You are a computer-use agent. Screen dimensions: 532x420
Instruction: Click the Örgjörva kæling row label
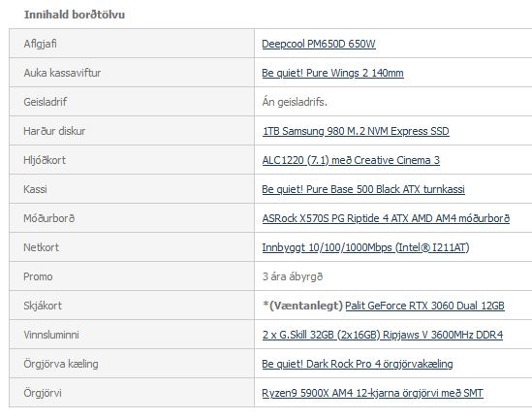[x=61, y=364]
